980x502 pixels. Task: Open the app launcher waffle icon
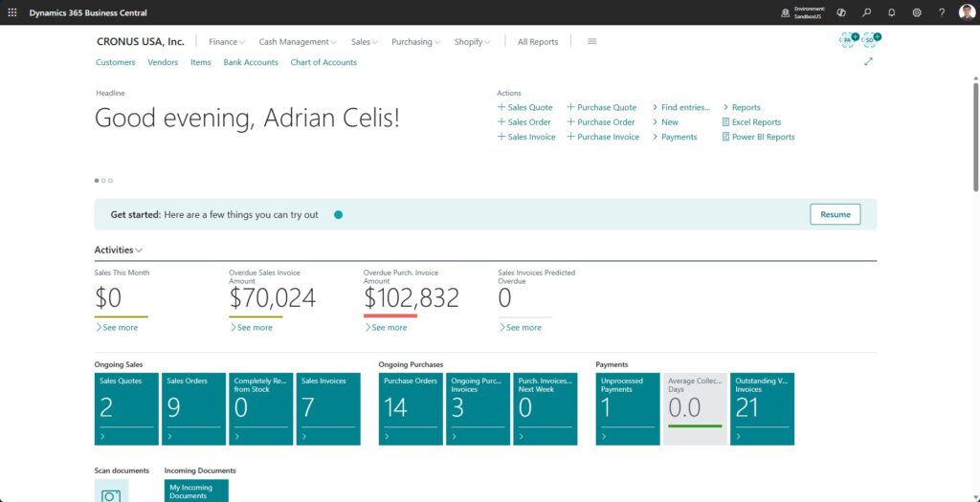click(x=12, y=12)
